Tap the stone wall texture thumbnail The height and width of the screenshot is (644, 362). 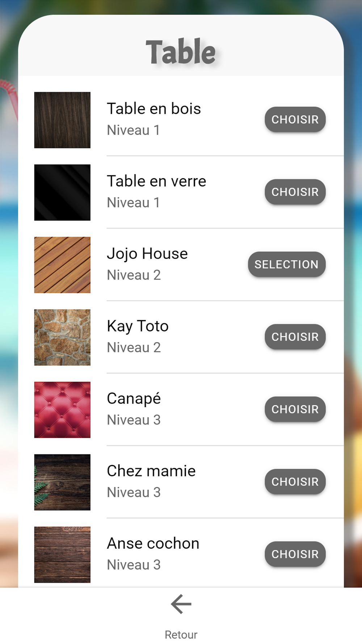(x=62, y=337)
